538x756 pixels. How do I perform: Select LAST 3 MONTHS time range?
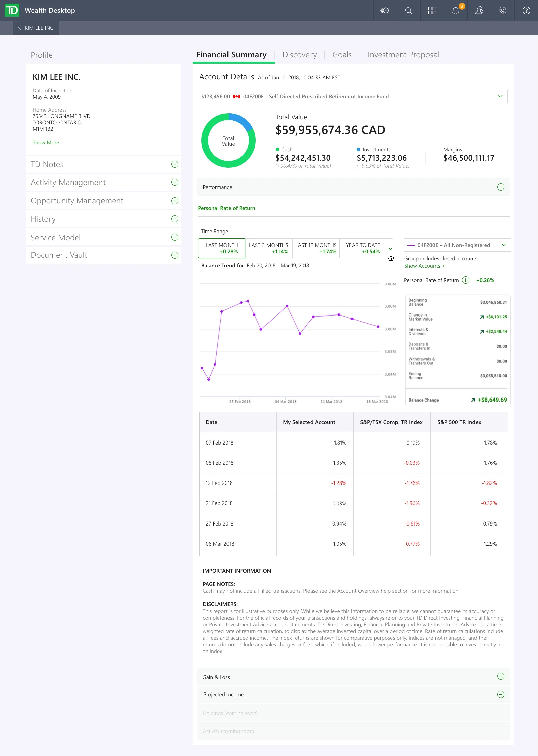(x=268, y=248)
